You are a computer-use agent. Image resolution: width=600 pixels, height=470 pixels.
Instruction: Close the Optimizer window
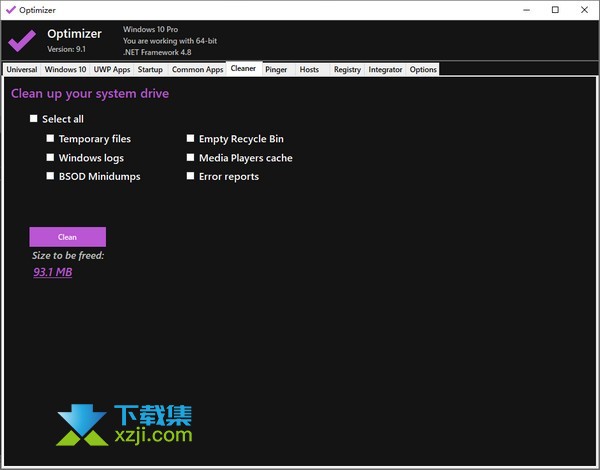[584, 10]
